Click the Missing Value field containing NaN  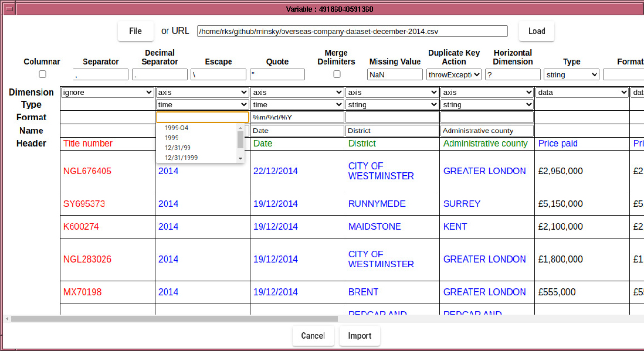[395, 75]
